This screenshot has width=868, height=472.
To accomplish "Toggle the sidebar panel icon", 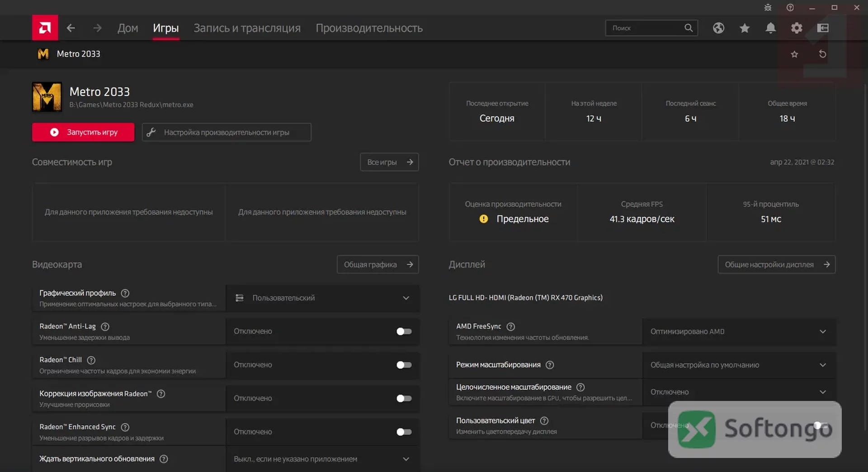I will (x=823, y=28).
